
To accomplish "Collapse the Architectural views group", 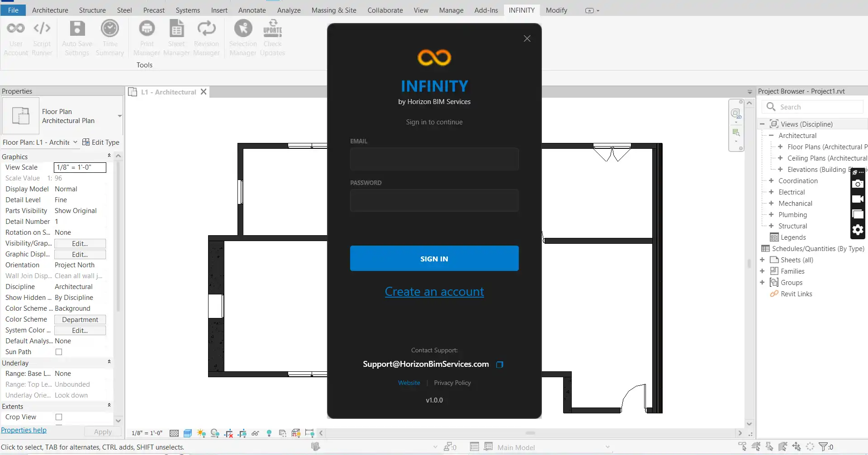I will click(x=771, y=135).
